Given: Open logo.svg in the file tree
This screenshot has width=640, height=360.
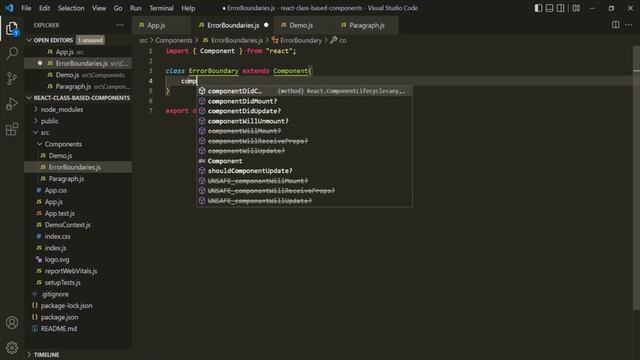Looking at the screenshot, I should pyautogui.click(x=78, y=259).
